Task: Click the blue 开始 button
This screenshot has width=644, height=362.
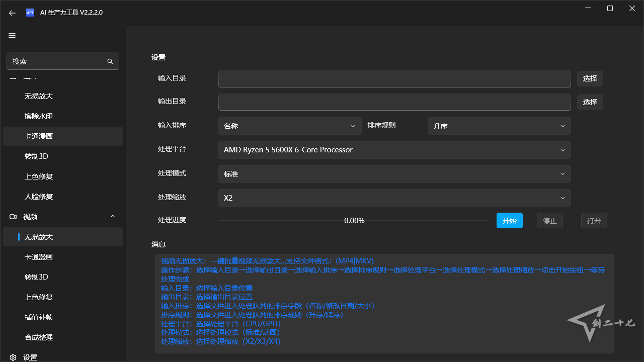Action: tap(510, 221)
